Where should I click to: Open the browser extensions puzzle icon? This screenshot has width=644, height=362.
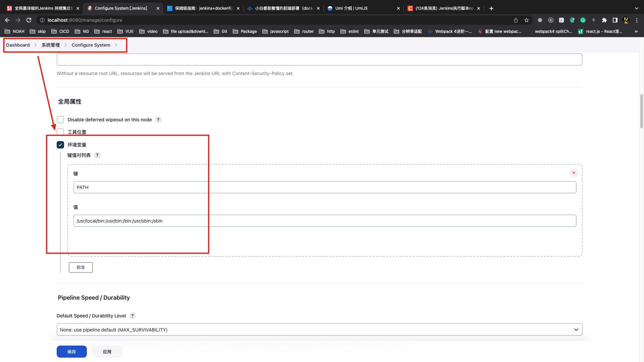tap(604, 20)
